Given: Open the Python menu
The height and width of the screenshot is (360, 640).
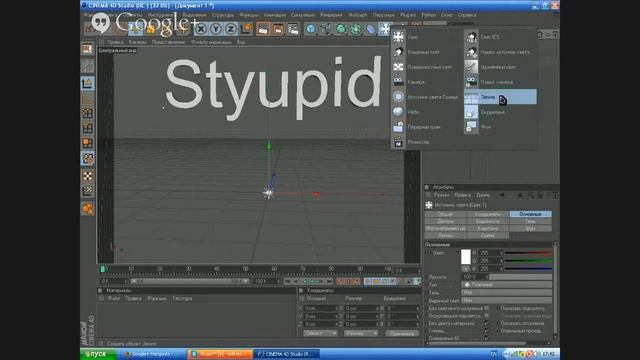Looking at the screenshot, I should coord(428,15).
